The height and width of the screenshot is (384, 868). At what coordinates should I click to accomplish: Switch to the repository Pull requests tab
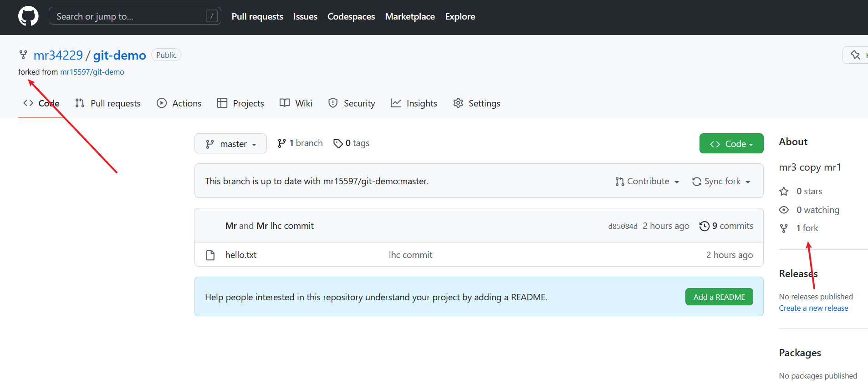tap(108, 103)
